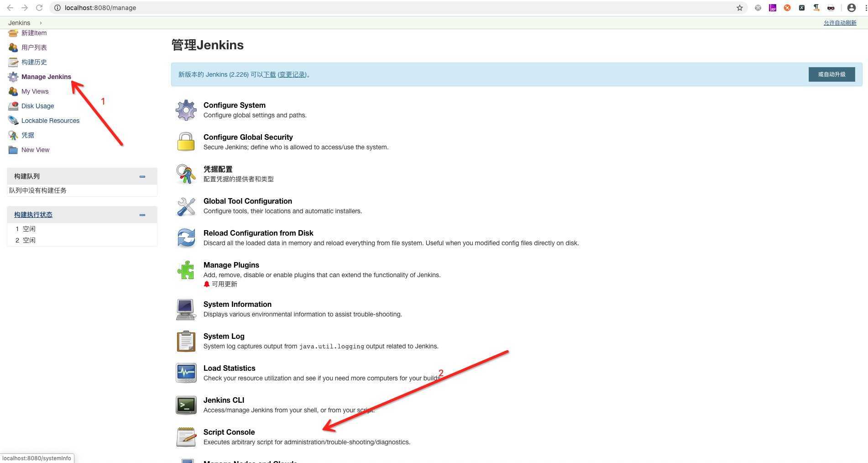Expand the Jenkins breadcrumb arrow menu
The image size is (868, 463).
click(41, 23)
